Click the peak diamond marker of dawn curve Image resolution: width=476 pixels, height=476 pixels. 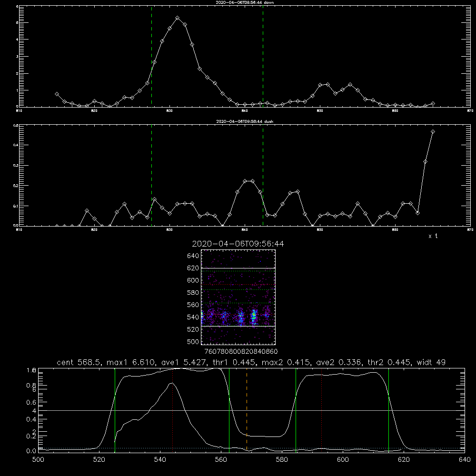[x=177, y=18]
